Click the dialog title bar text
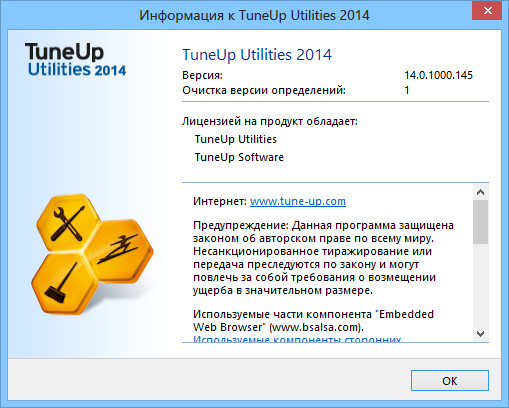The image size is (509, 408). [254, 15]
